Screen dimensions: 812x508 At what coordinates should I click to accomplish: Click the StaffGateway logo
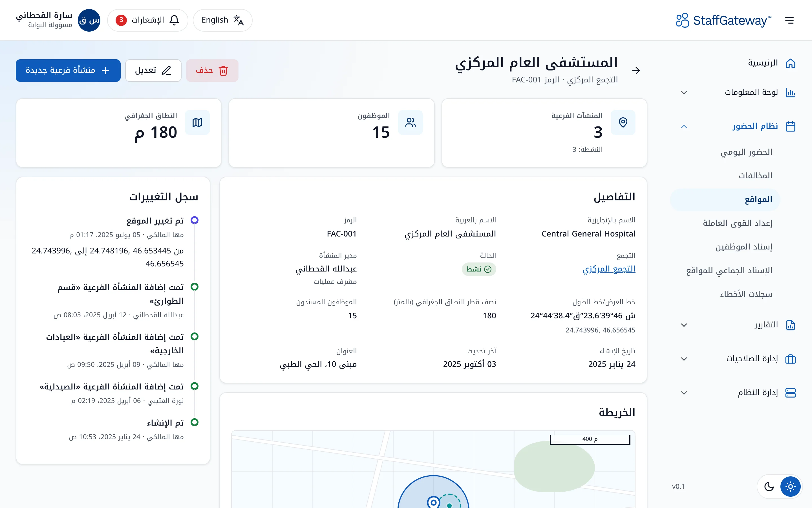click(723, 21)
